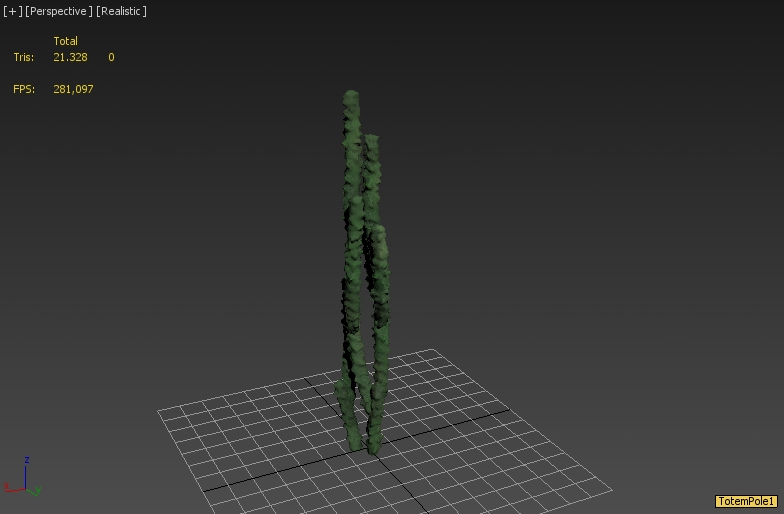The height and width of the screenshot is (514, 784).
Task: Open the [+] viewport general menu
Action: pyautogui.click(x=12, y=11)
